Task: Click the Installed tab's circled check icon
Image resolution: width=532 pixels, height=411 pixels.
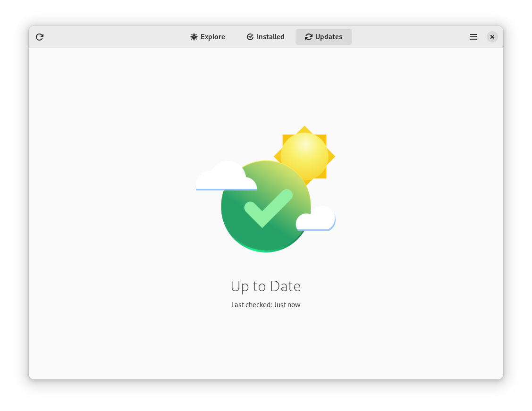Action: coord(250,37)
